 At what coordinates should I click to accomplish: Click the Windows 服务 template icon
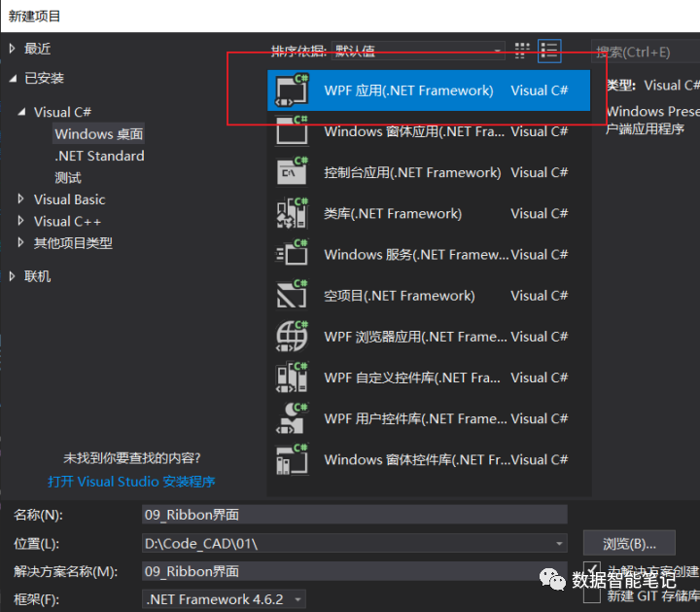point(292,254)
